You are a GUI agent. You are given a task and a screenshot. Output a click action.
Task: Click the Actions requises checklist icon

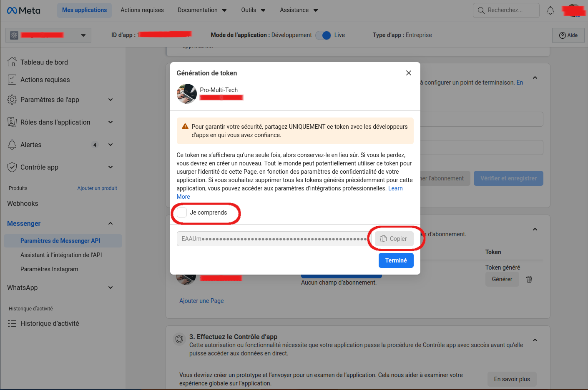point(12,80)
